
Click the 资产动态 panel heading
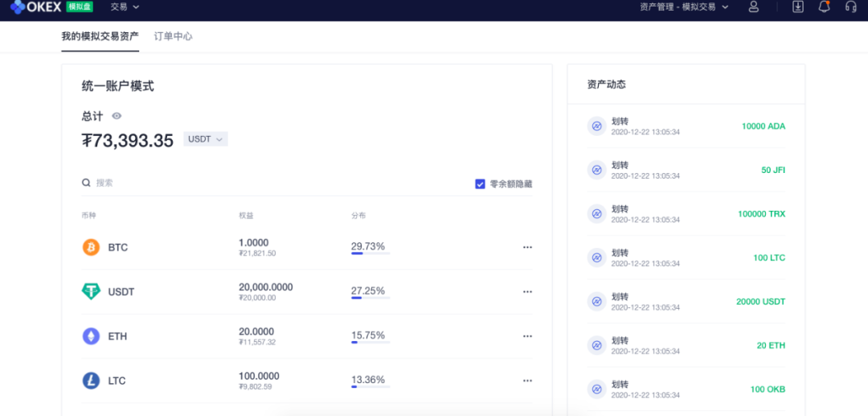(x=607, y=84)
